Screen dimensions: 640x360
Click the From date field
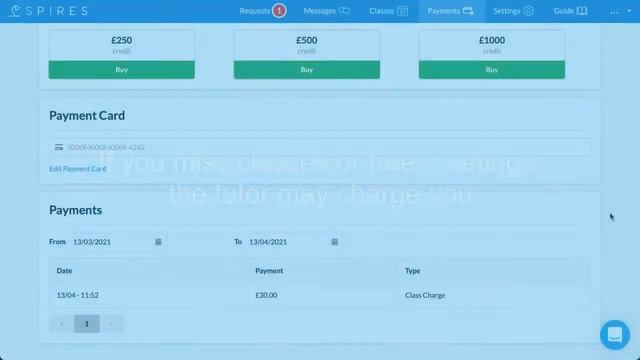pos(118,242)
